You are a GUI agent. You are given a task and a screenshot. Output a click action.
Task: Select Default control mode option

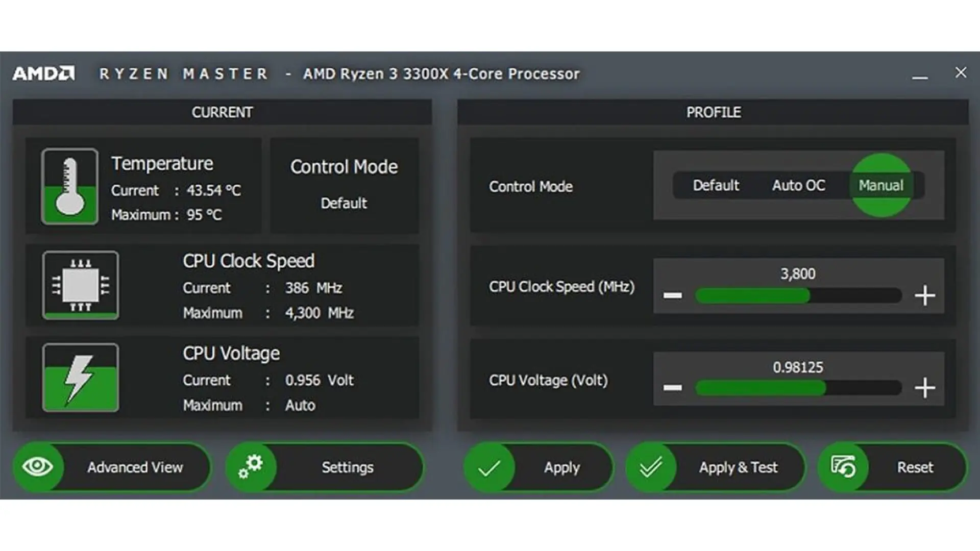(716, 185)
